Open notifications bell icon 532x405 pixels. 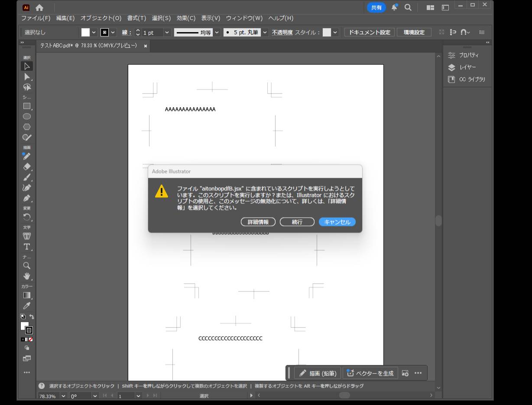(x=394, y=7)
